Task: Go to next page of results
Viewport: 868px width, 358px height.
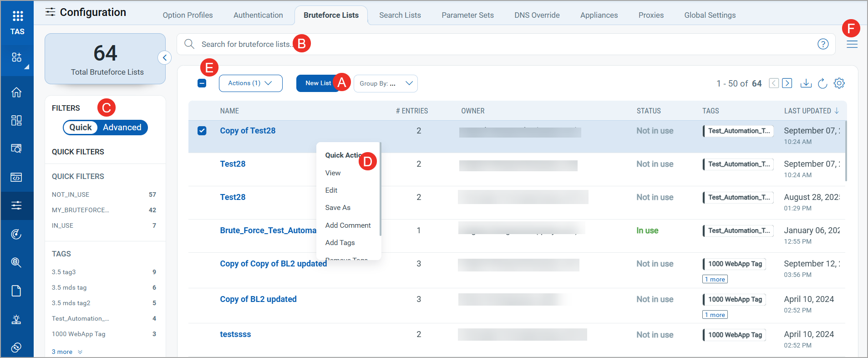Action: [787, 83]
